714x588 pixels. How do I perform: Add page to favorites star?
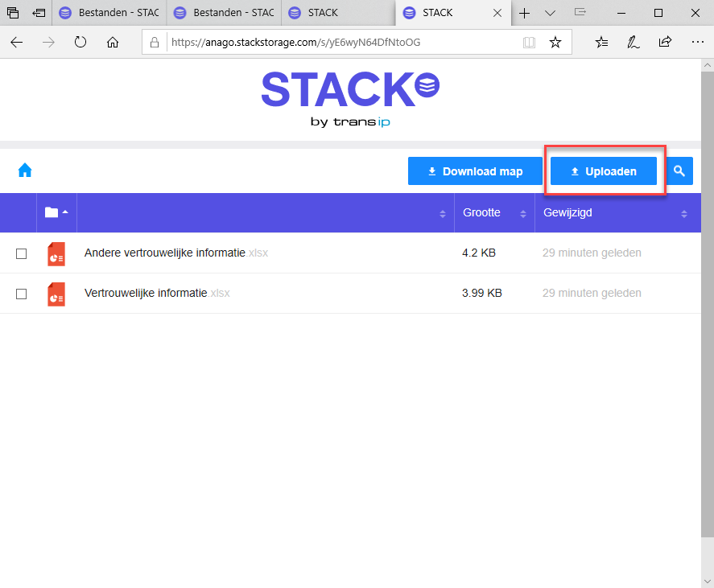click(555, 43)
